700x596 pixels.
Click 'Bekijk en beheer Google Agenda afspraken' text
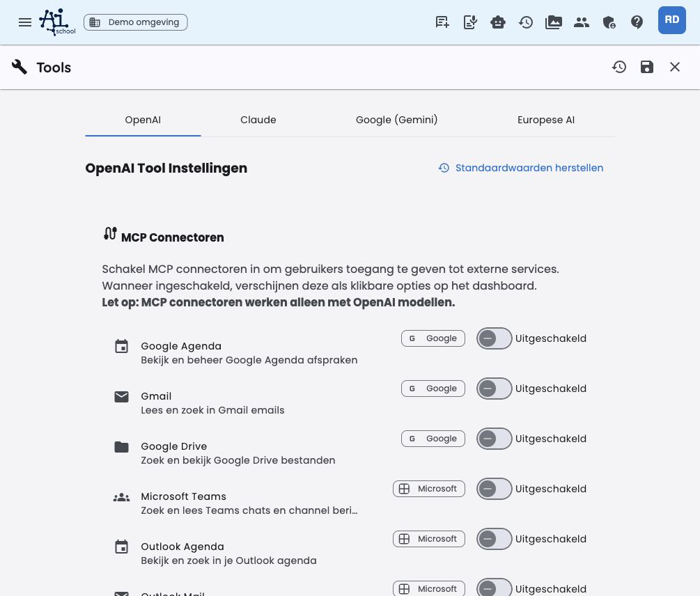(x=249, y=360)
